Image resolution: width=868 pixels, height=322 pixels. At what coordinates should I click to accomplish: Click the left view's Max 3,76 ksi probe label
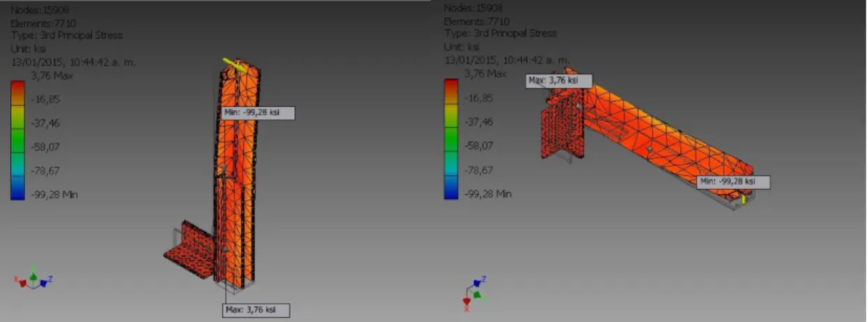(x=255, y=310)
